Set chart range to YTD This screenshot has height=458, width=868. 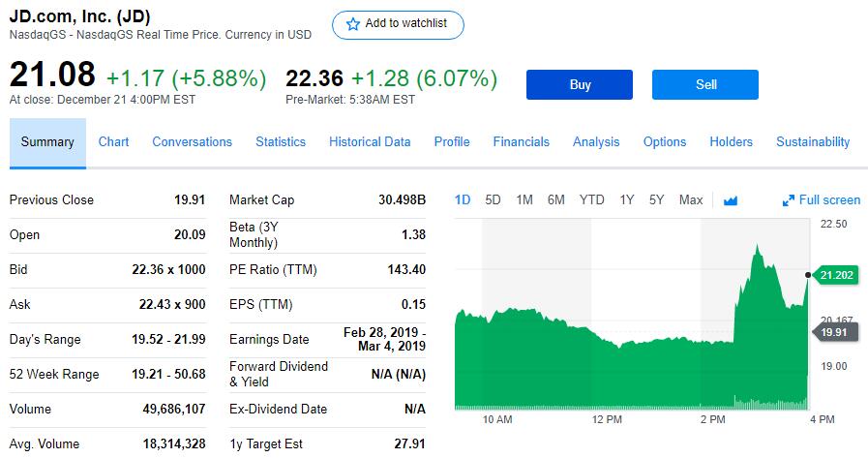click(591, 199)
